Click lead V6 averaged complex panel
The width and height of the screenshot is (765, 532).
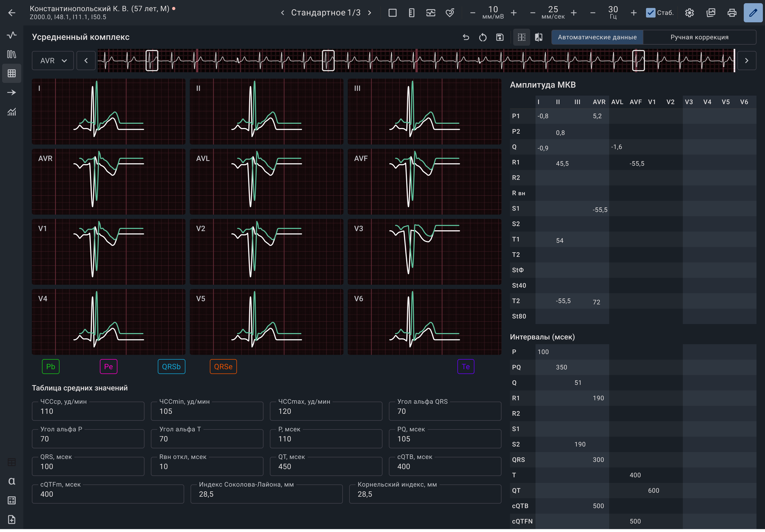click(x=424, y=322)
